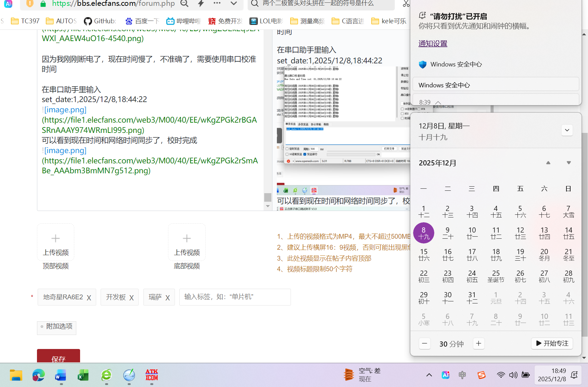
Task: Go to previous month in calendar
Action: pyautogui.click(x=548, y=163)
